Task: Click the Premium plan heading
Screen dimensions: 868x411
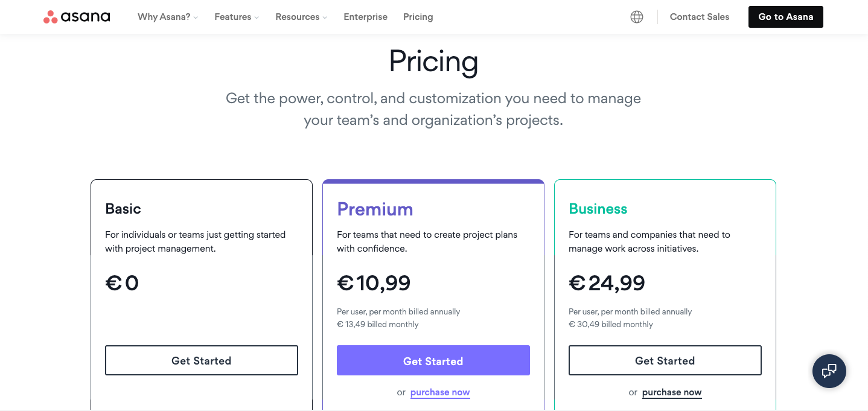Action: 375,209
